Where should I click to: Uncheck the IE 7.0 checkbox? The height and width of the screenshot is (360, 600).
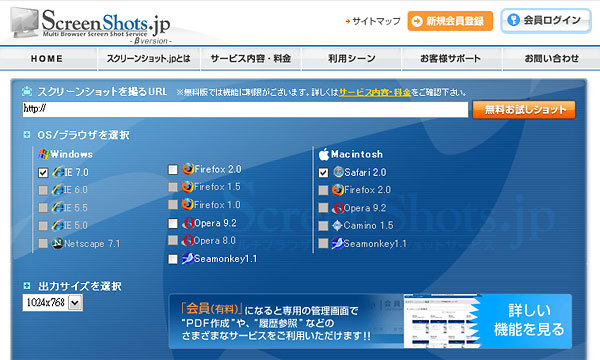pyautogui.click(x=43, y=173)
